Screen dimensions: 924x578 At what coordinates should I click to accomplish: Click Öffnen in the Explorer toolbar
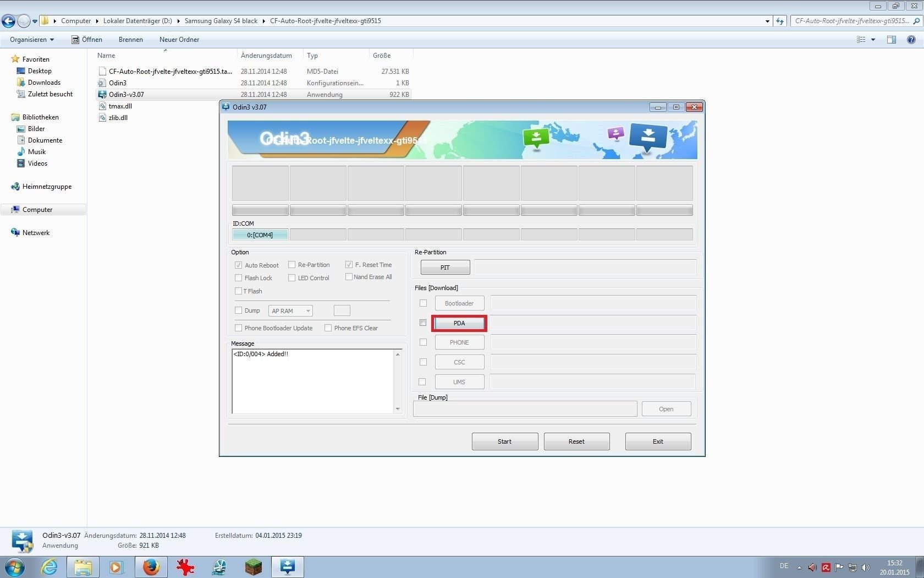(x=87, y=40)
